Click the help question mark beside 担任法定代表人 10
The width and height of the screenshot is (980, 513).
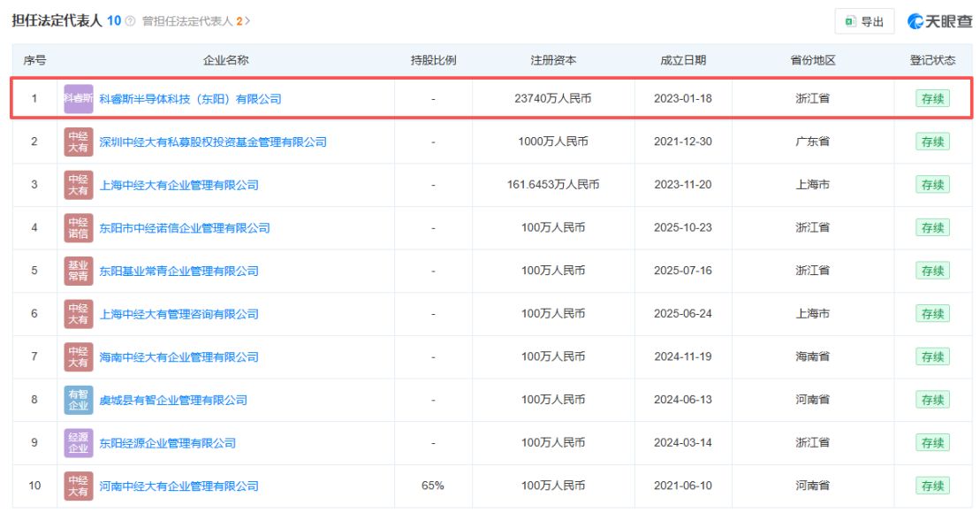coord(130,21)
